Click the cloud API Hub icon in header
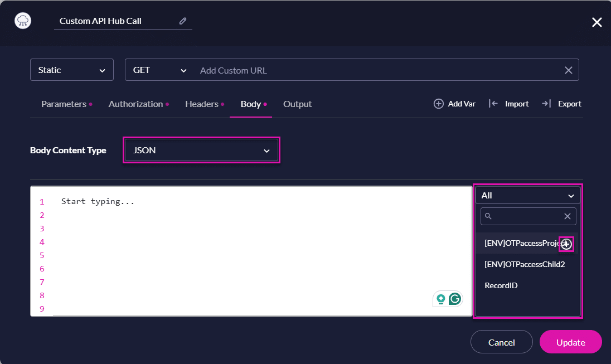The image size is (611, 364). [x=22, y=20]
